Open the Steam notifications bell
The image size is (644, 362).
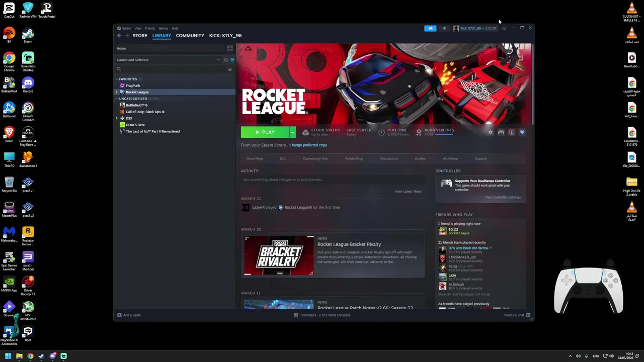(x=444, y=28)
